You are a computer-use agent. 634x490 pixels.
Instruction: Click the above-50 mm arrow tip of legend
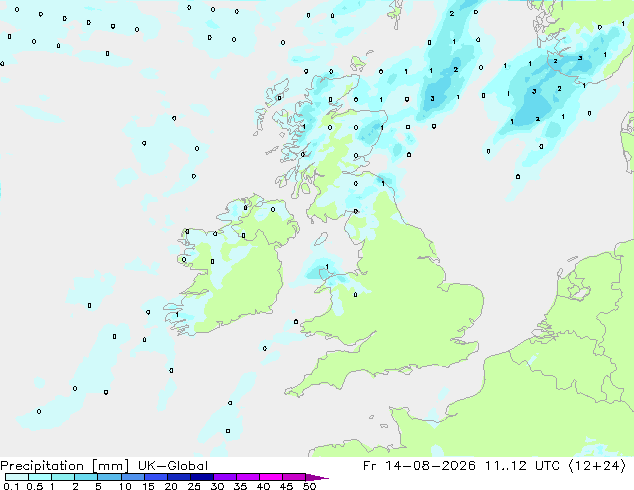[317, 477]
